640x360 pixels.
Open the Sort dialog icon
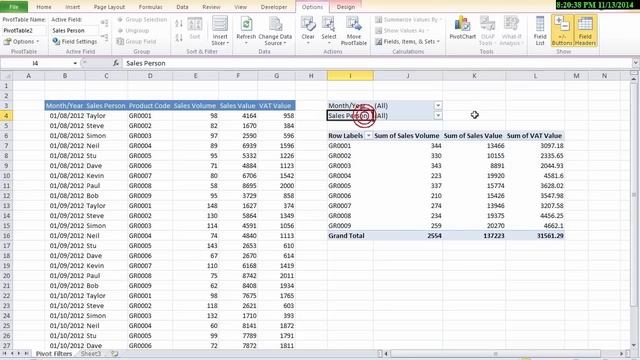pyautogui.click(x=195, y=28)
